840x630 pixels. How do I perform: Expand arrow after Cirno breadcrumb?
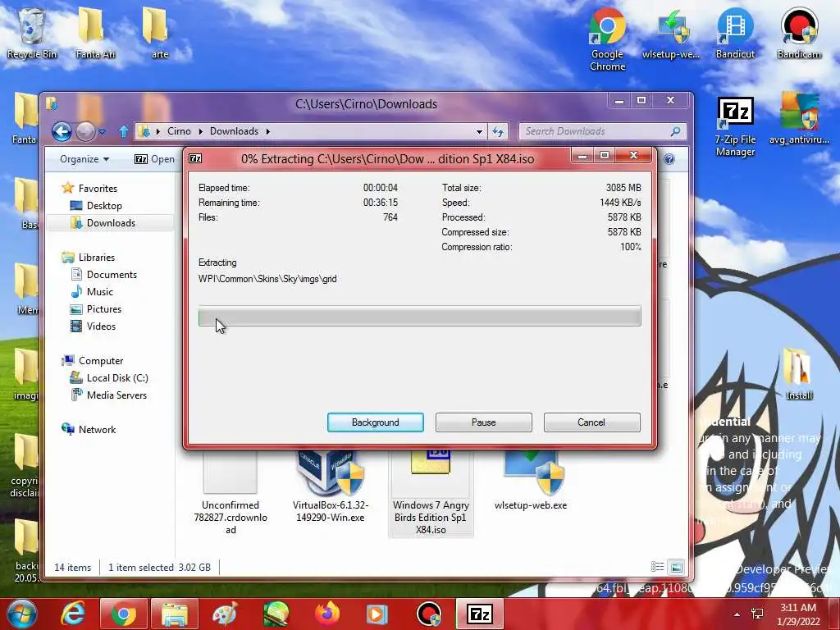[x=200, y=131]
